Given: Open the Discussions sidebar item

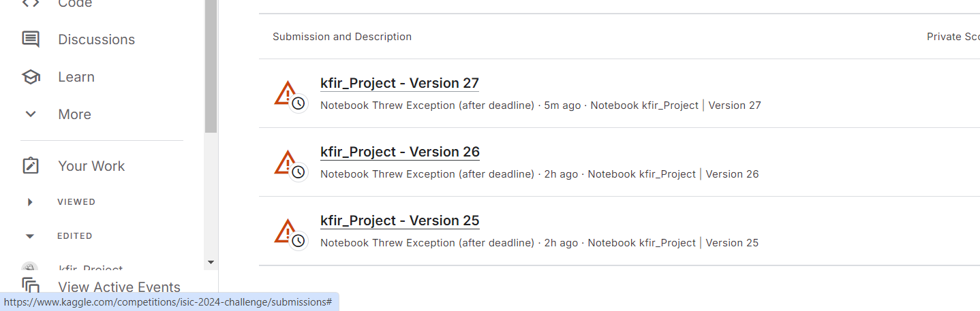Looking at the screenshot, I should click(x=96, y=39).
